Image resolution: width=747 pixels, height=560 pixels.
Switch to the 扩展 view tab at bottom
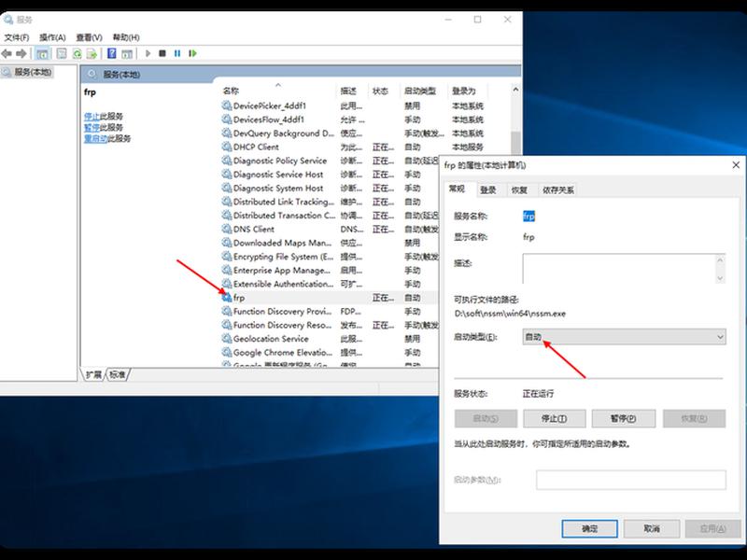(94, 375)
